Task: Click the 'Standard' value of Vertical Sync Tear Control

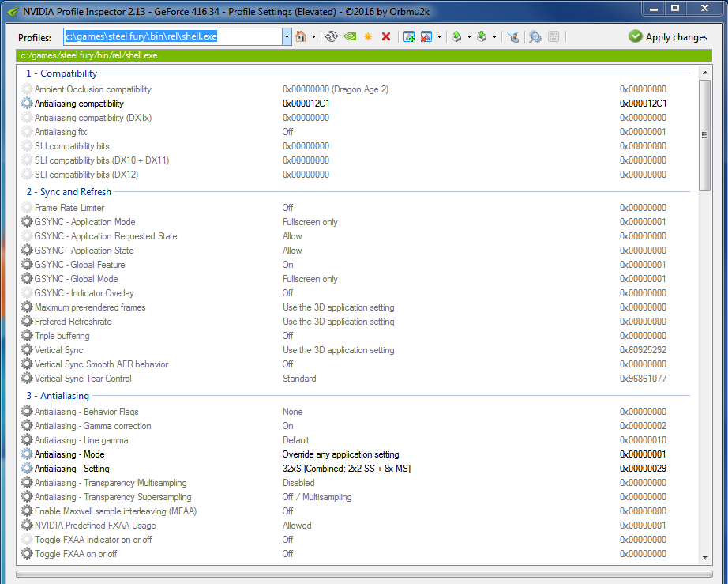Action: [x=299, y=379]
